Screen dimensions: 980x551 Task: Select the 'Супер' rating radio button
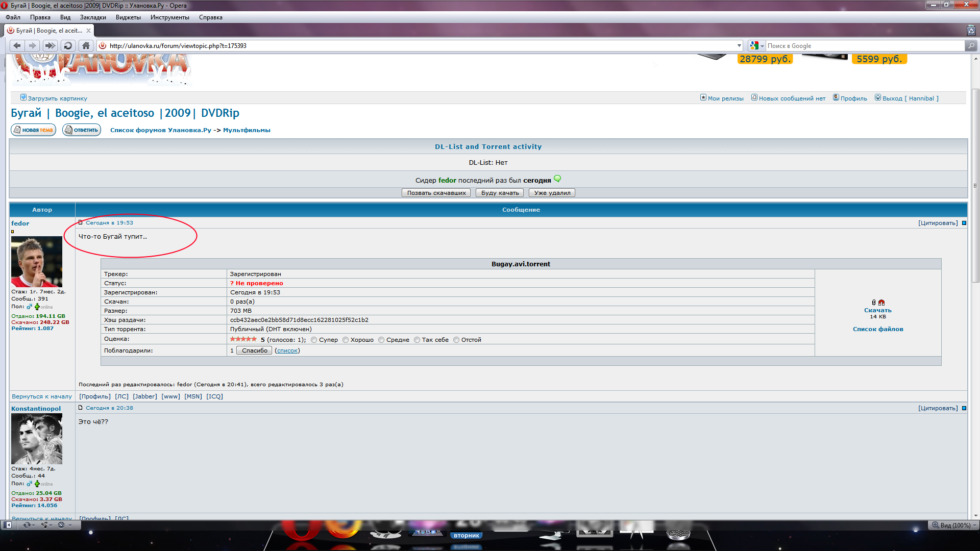[x=314, y=340]
